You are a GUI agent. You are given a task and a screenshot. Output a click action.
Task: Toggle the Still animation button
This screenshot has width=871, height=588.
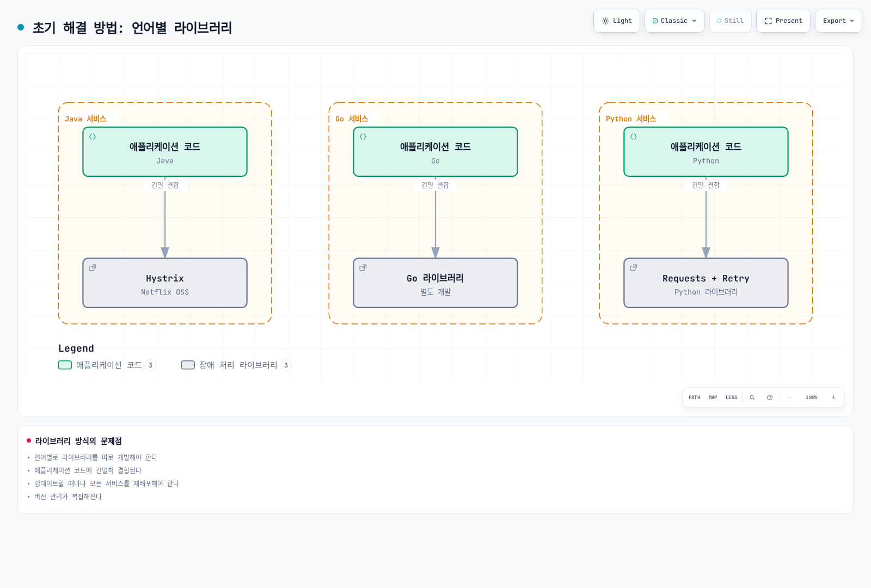click(x=730, y=21)
